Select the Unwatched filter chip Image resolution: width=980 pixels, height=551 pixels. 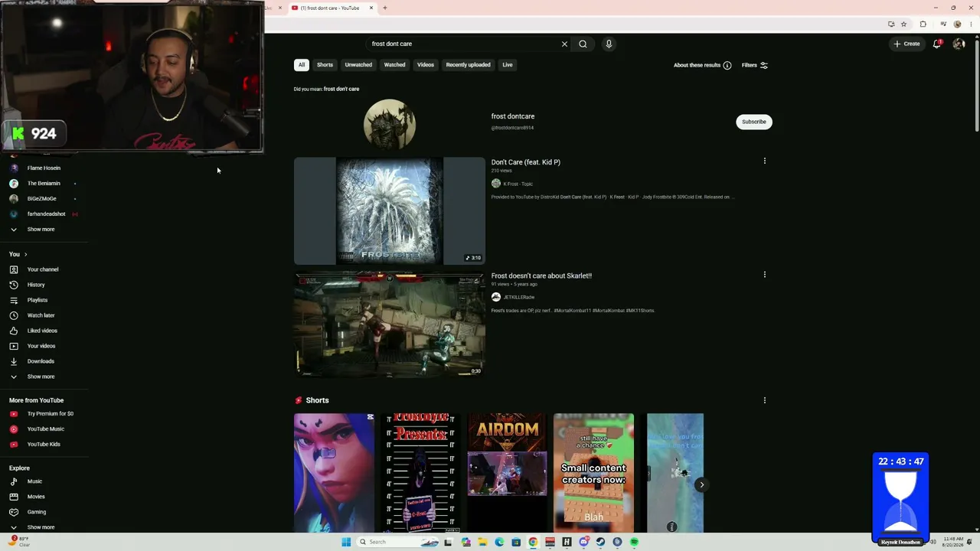[x=358, y=65]
